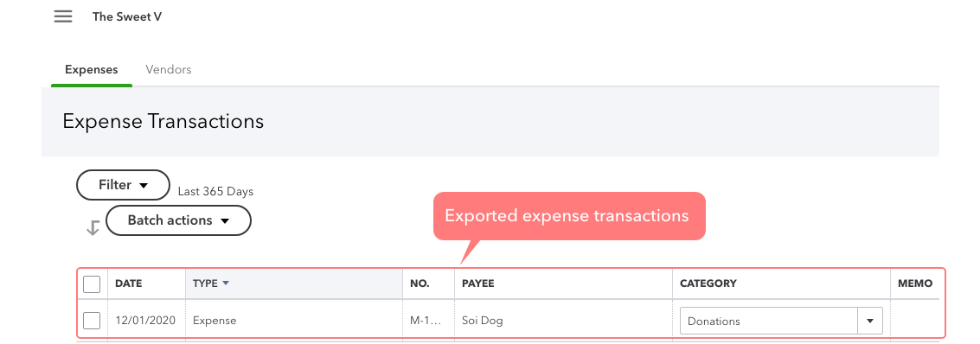Image resolution: width=980 pixels, height=344 pixels.
Task: Open the hamburger navigation menu
Action: 62,17
